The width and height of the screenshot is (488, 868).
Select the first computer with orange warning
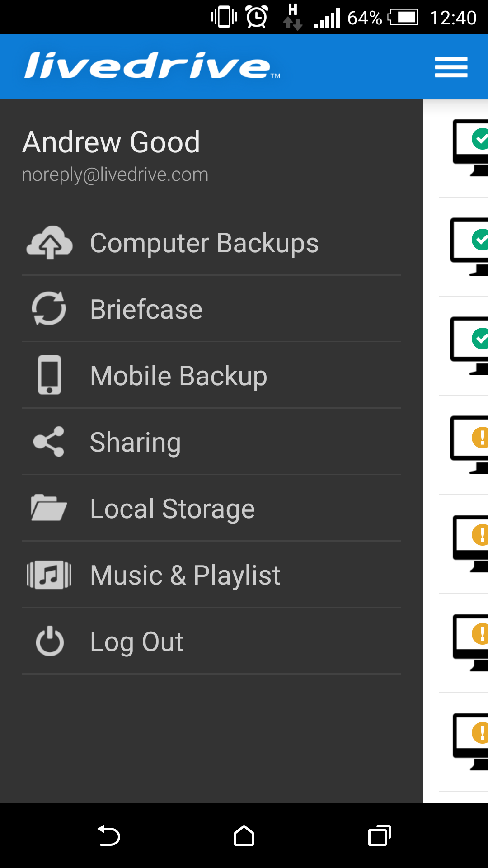click(x=469, y=445)
